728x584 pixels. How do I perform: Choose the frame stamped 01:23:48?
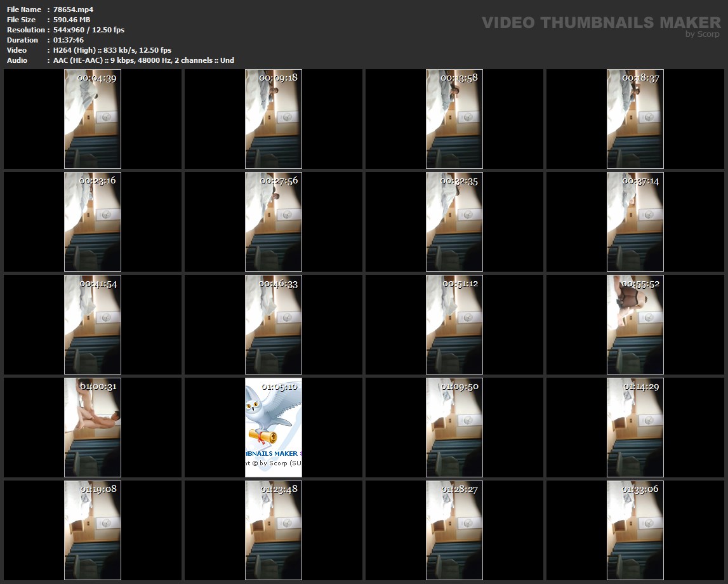[x=274, y=530]
